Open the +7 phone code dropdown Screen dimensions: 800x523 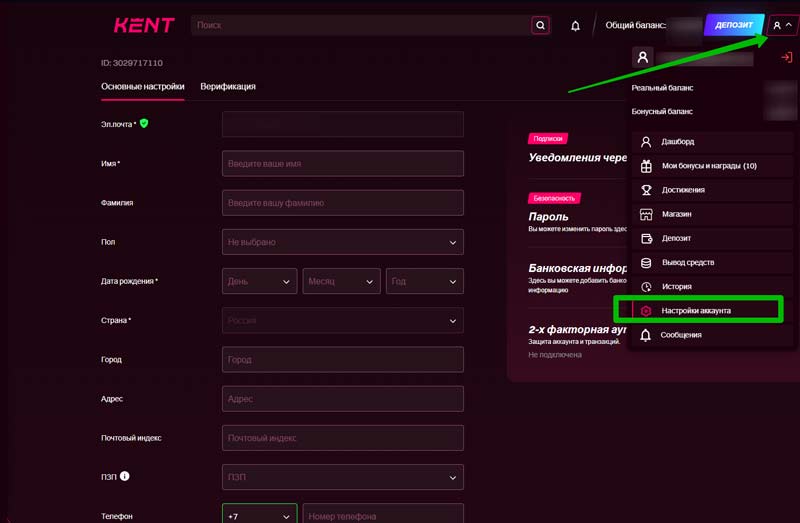coord(259,516)
